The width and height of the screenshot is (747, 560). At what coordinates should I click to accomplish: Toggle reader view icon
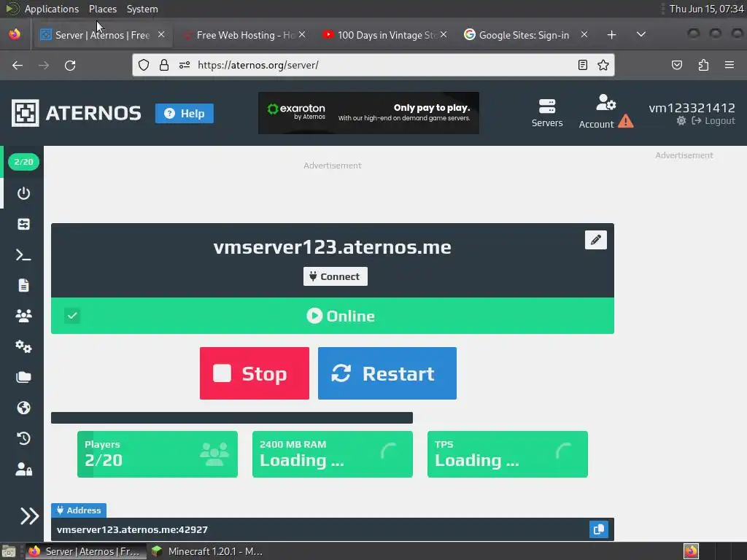(x=583, y=65)
